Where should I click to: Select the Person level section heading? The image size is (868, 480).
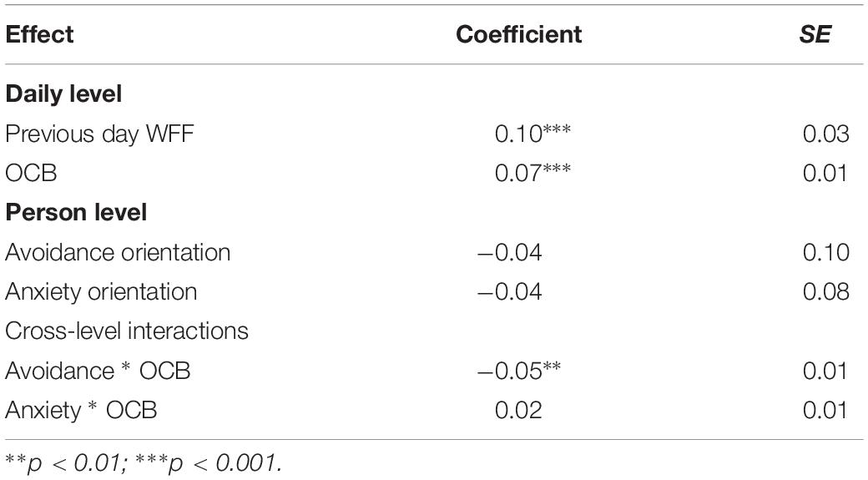(x=76, y=213)
